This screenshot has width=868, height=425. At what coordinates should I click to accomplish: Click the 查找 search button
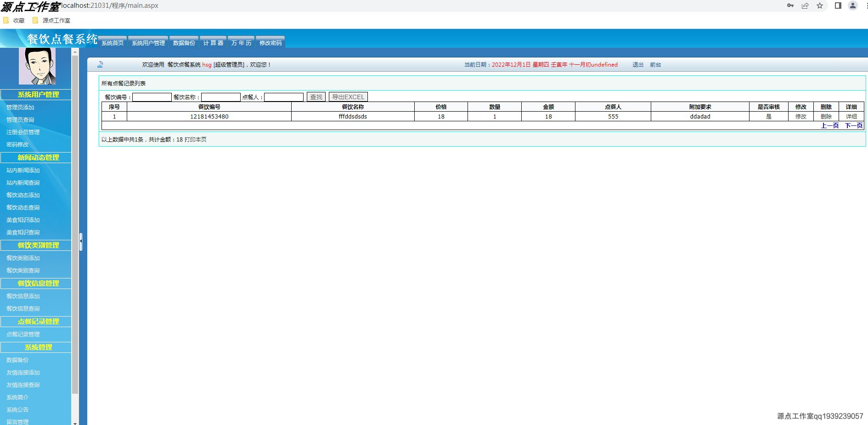[316, 96]
